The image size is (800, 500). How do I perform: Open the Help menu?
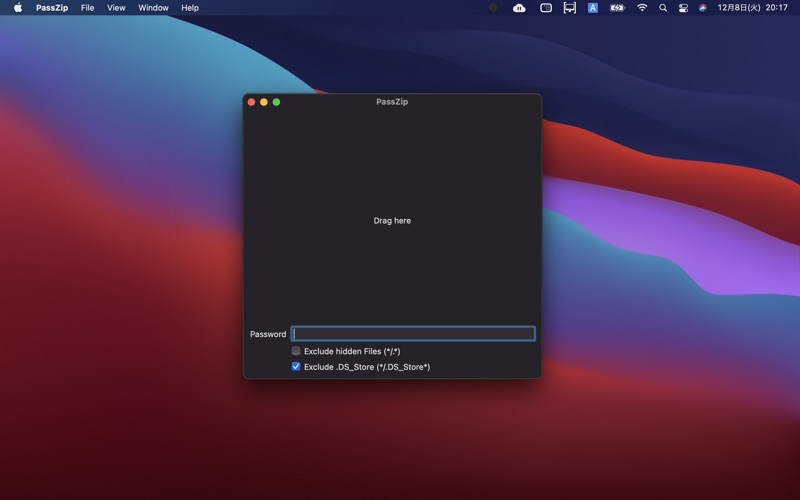[x=190, y=8]
